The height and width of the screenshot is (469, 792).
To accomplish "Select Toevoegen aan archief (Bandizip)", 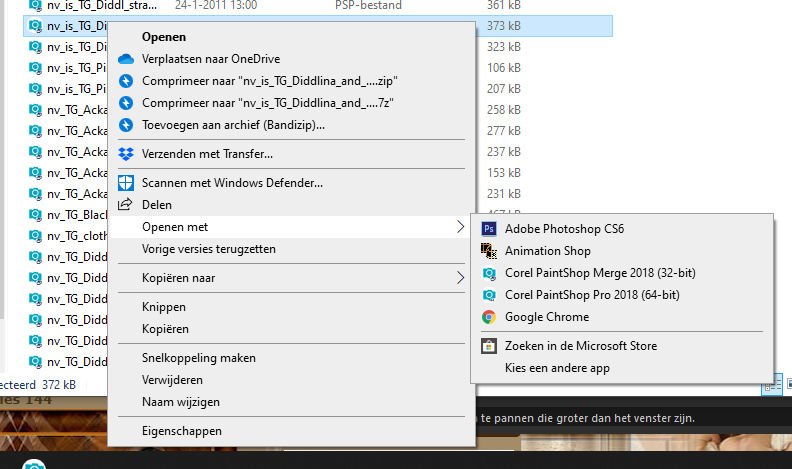I will pos(233,125).
